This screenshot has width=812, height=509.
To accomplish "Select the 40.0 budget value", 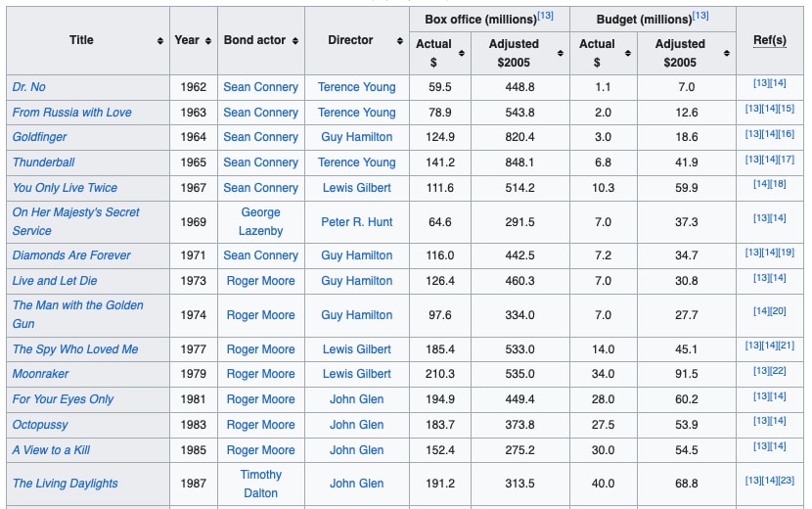I will coord(603,484).
